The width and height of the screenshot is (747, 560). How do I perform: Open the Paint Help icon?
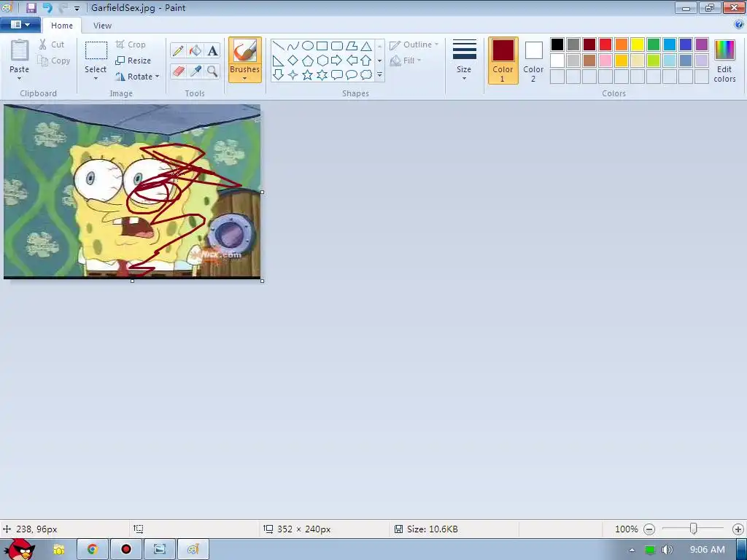point(739,24)
